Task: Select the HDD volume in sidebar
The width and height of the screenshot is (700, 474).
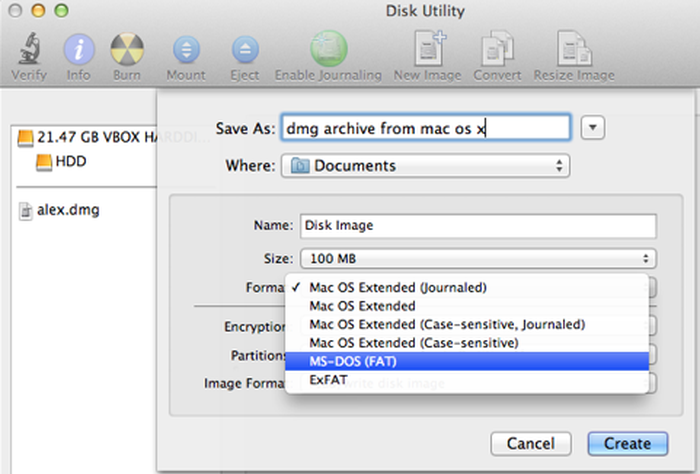Action: point(61,161)
